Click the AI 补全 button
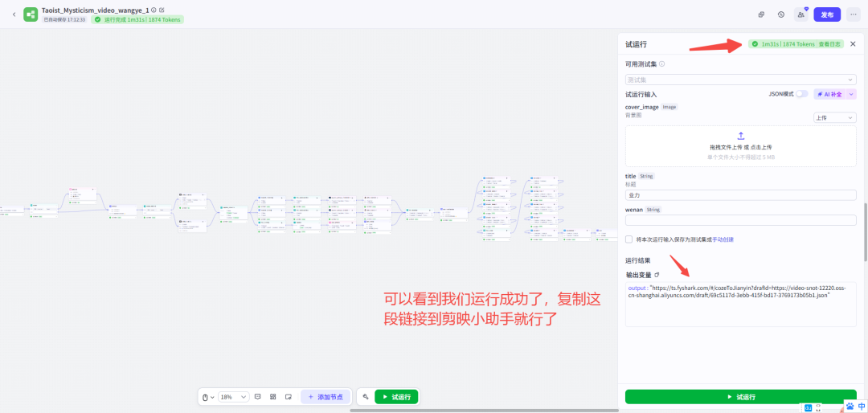 pyautogui.click(x=829, y=94)
